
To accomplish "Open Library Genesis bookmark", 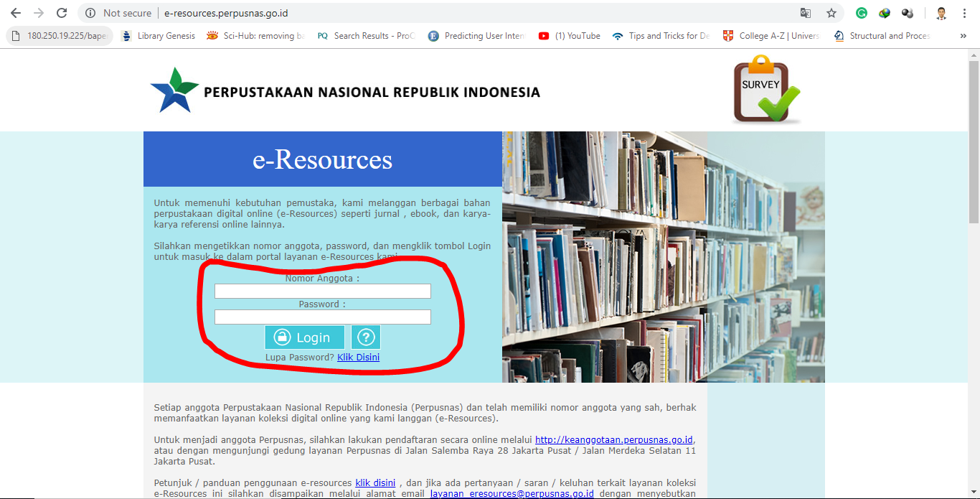I will tap(159, 36).
